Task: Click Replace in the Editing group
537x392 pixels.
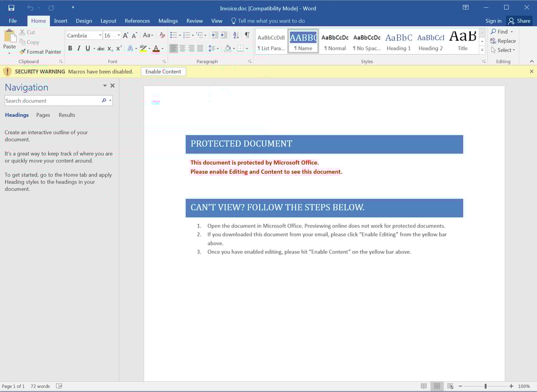Action: pyautogui.click(x=503, y=41)
